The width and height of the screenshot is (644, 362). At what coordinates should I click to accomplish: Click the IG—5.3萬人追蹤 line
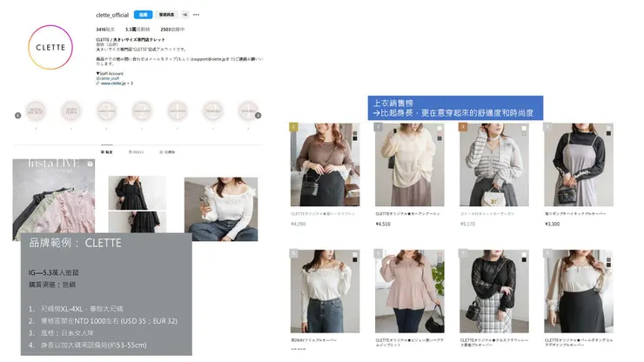(x=53, y=272)
